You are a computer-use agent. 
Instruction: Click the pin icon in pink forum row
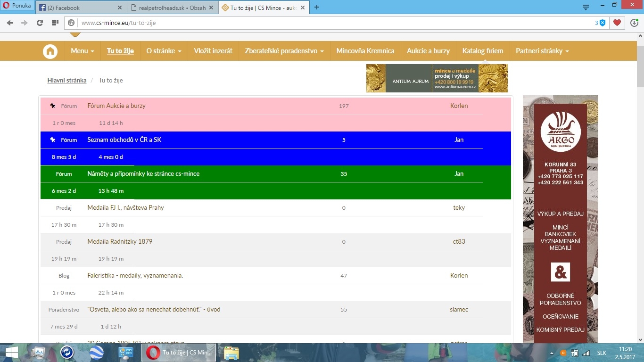coord(53,106)
